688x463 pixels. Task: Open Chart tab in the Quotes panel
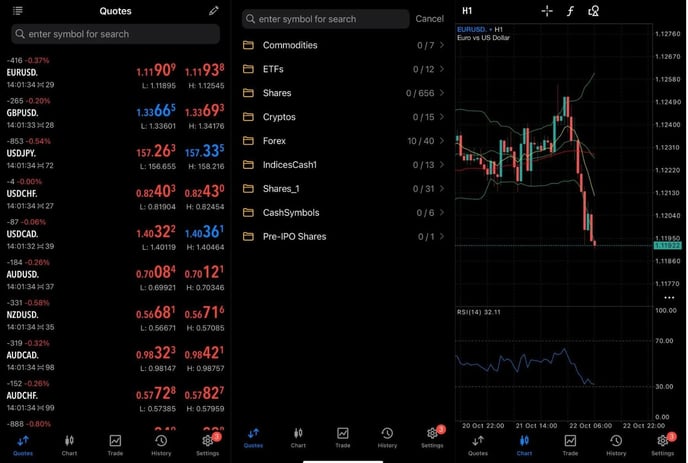pyautogui.click(x=69, y=445)
